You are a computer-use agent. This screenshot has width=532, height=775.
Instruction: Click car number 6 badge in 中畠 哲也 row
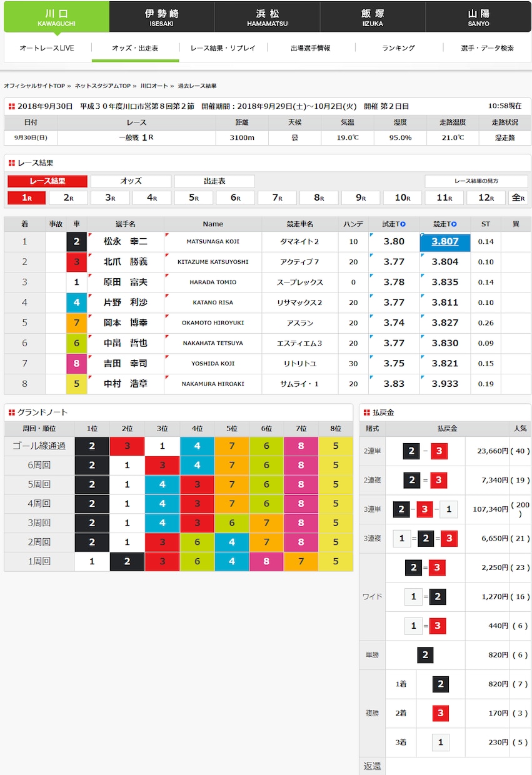(x=76, y=343)
